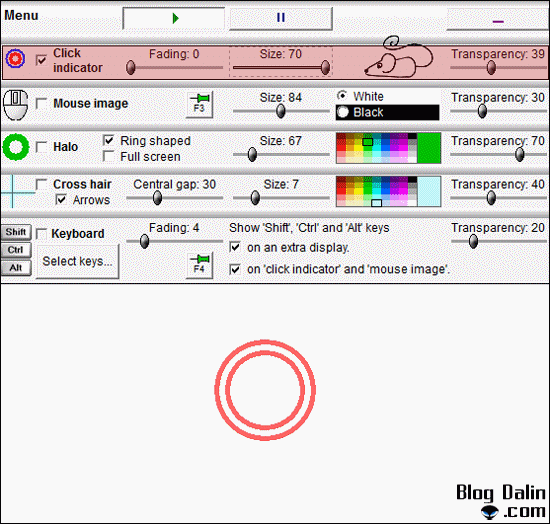
Task: Adjust the Halo Size 67 slider
Action: tap(281, 154)
